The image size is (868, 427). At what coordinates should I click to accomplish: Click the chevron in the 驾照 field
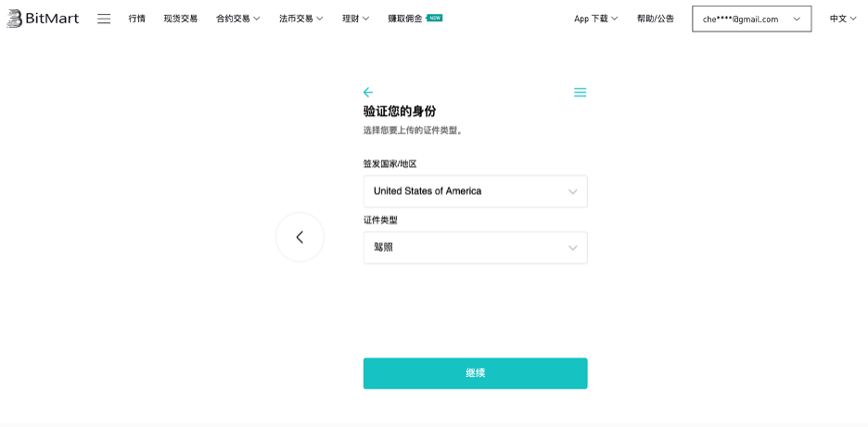(x=572, y=248)
